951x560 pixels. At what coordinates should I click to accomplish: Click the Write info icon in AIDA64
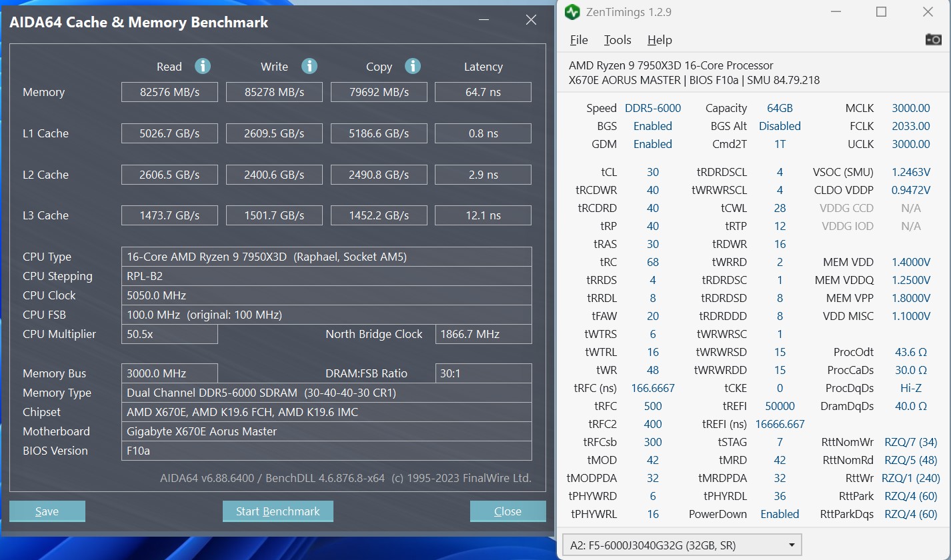(309, 66)
